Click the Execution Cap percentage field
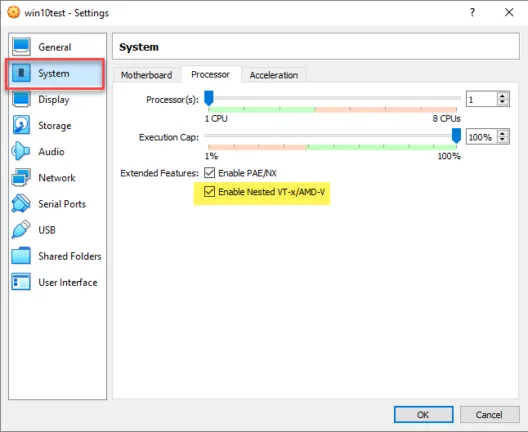 [x=482, y=137]
